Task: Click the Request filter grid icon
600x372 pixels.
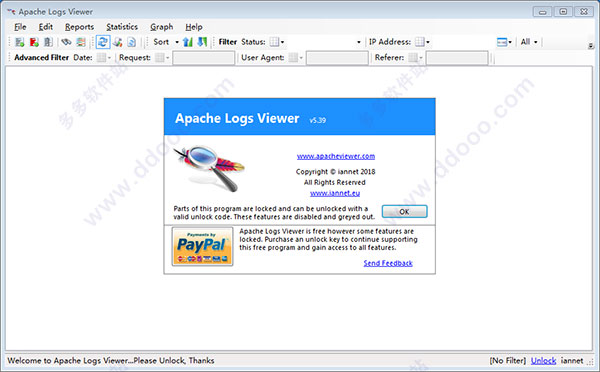Action: point(160,58)
